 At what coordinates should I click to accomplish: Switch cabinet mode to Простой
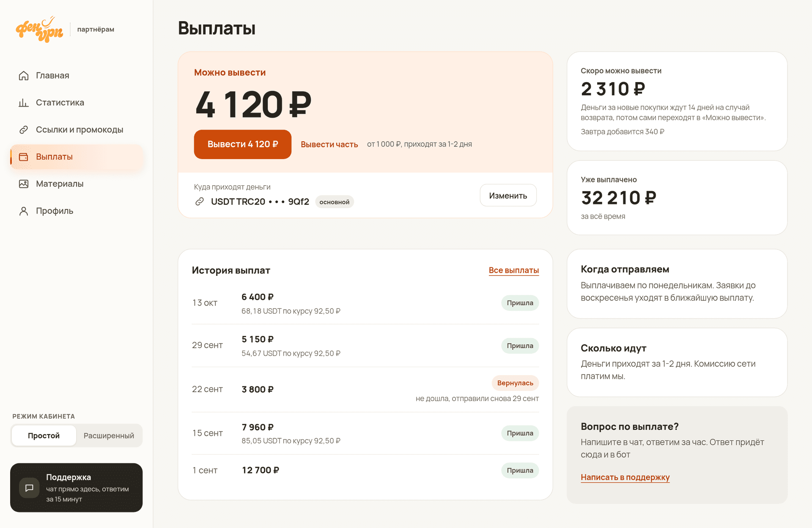(44, 435)
